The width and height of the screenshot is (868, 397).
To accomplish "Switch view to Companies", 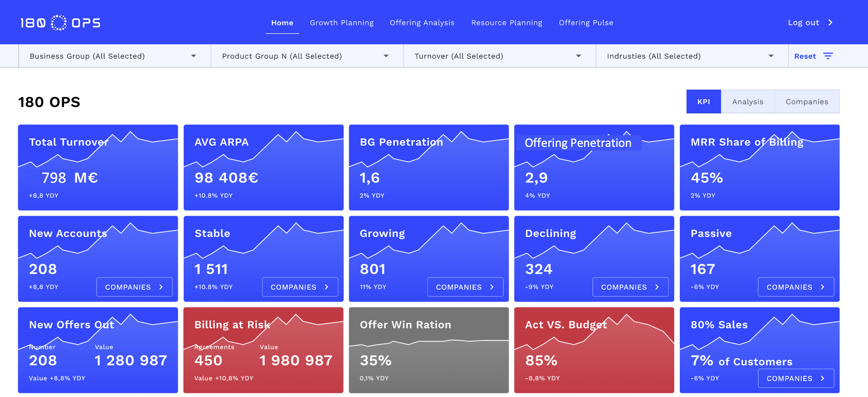I will (x=806, y=102).
